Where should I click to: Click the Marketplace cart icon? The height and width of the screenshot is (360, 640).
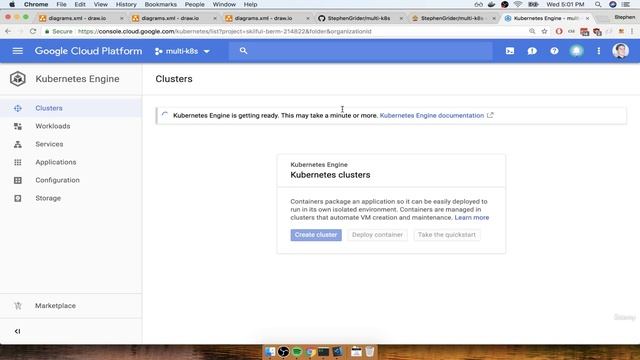click(x=18, y=306)
